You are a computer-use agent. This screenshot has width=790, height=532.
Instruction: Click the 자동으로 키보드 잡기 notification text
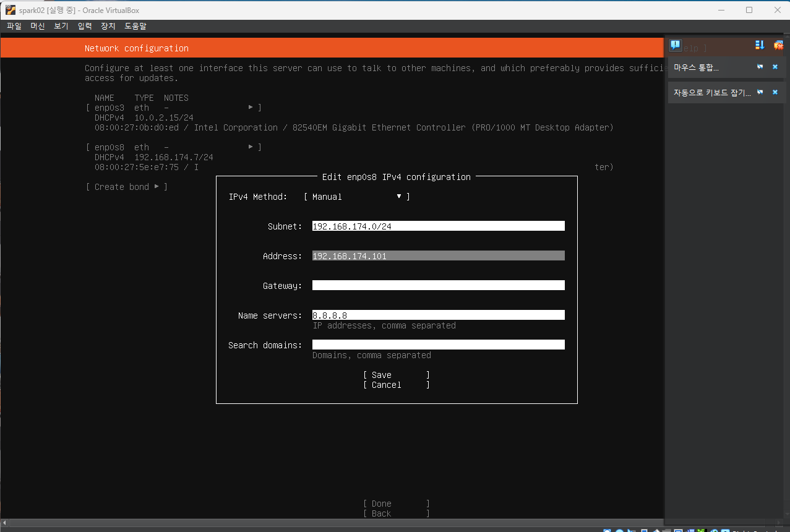712,93
